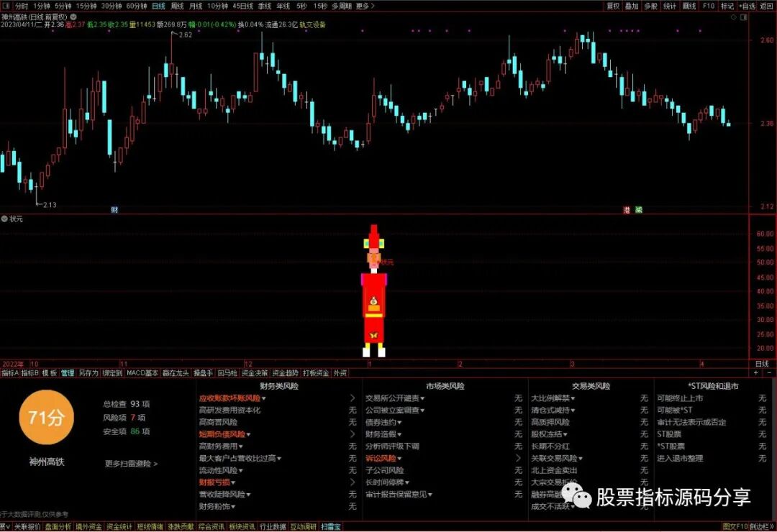Click the red 港 marker on the chart
This screenshot has width=777, height=532.
(627, 210)
